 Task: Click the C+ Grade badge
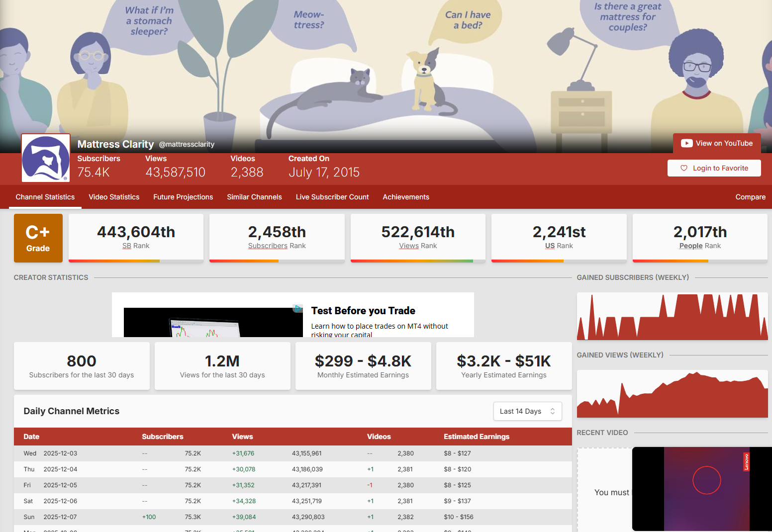(x=38, y=238)
